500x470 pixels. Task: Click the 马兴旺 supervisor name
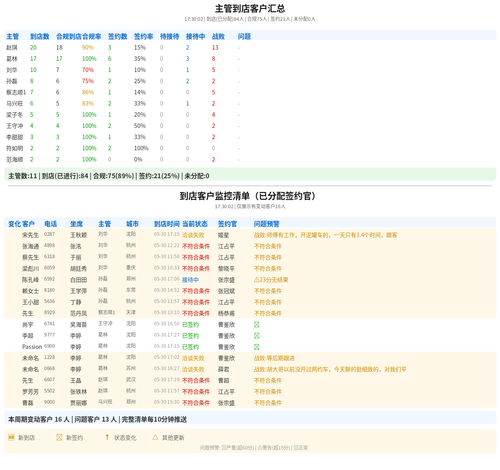(15, 104)
